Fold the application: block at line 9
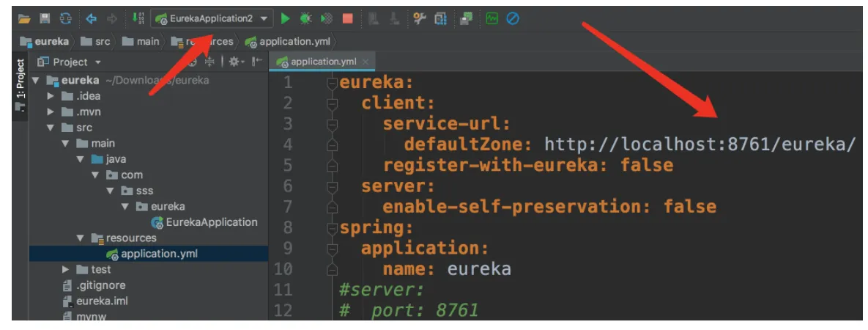 point(332,249)
